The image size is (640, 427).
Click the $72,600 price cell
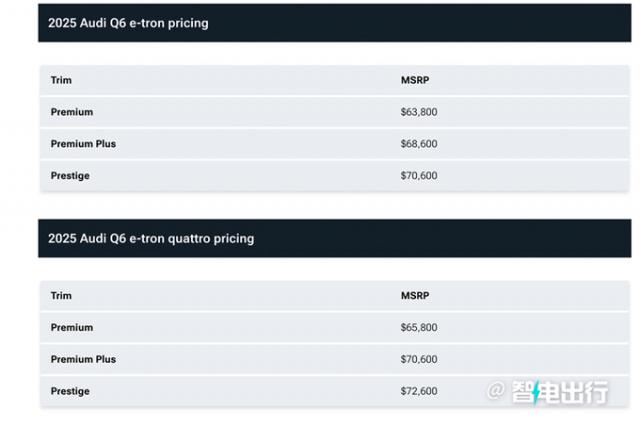(x=419, y=392)
